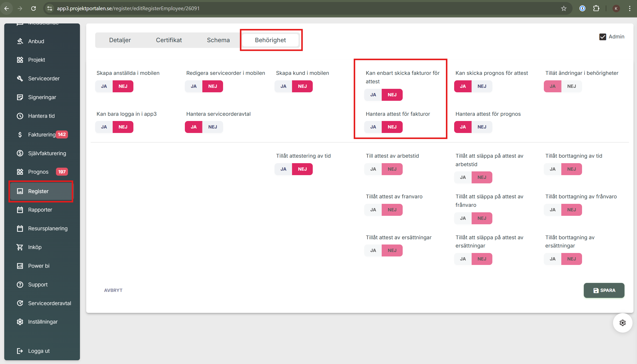This screenshot has width=637, height=364.
Task: Click Logga ut exit icon
Action: [x=20, y=351]
